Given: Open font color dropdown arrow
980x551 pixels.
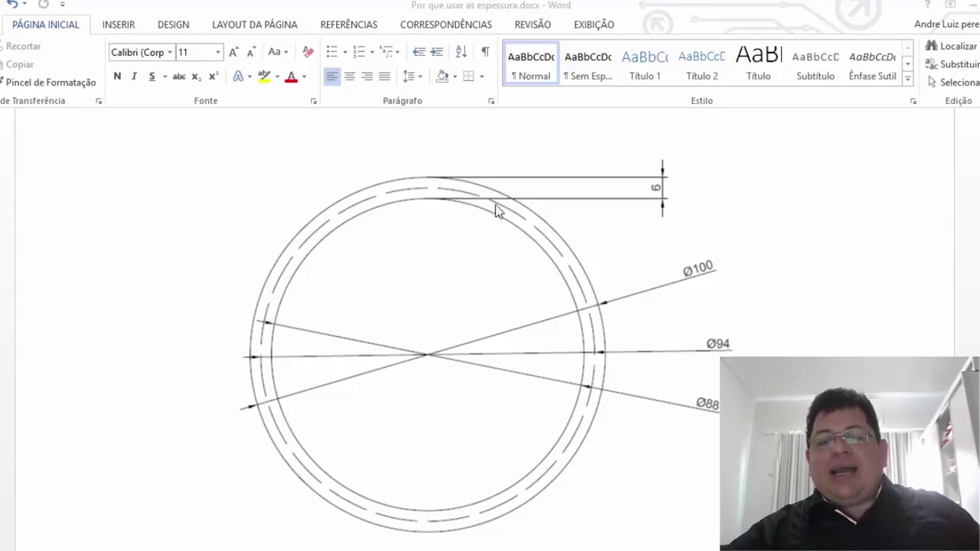Looking at the screenshot, I should click(x=304, y=77).
